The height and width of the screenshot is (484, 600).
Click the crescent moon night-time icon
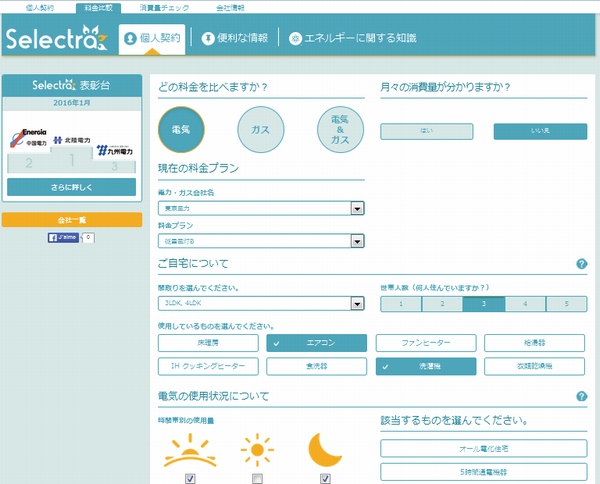327,450
